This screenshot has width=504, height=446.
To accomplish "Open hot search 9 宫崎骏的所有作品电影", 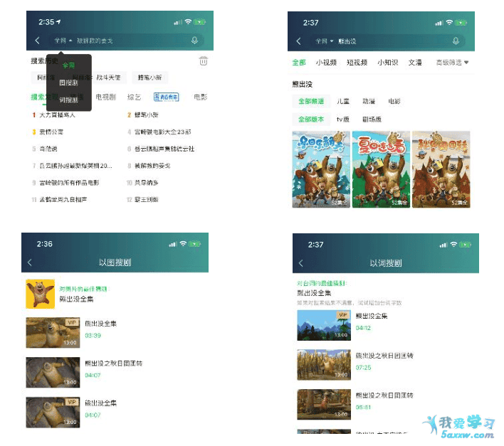I will coord(65,183).
